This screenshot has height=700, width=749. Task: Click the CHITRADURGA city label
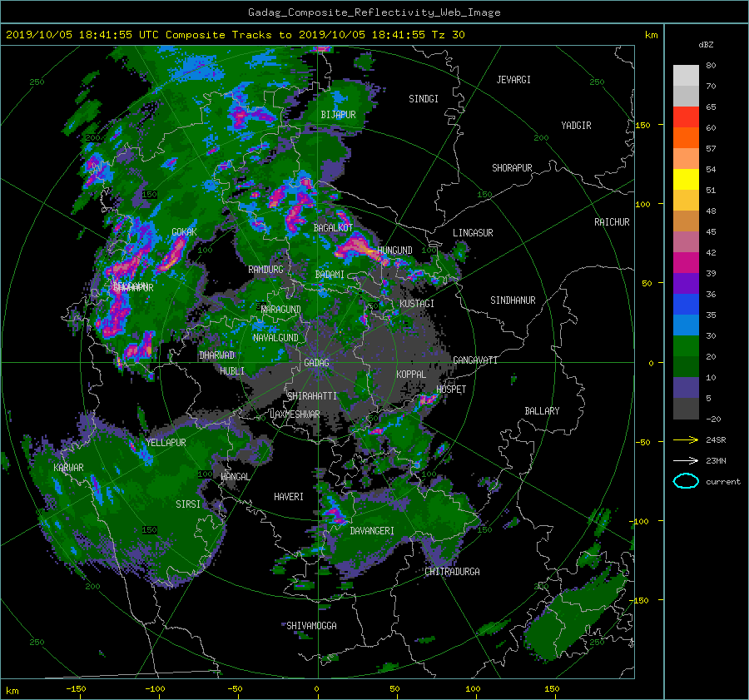[452, 572]
